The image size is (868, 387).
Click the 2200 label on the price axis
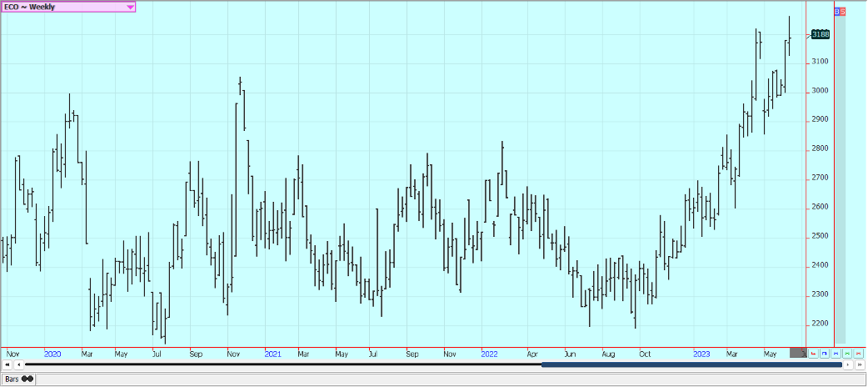tap(820, 324)
